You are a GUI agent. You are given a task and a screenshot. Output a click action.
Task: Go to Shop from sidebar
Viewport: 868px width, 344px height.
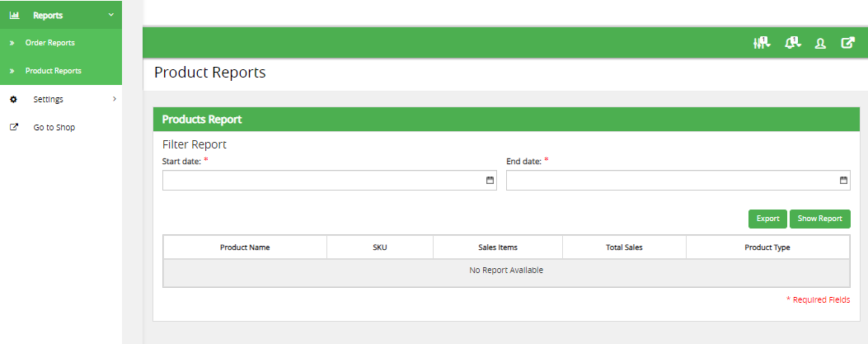[54, 127]
